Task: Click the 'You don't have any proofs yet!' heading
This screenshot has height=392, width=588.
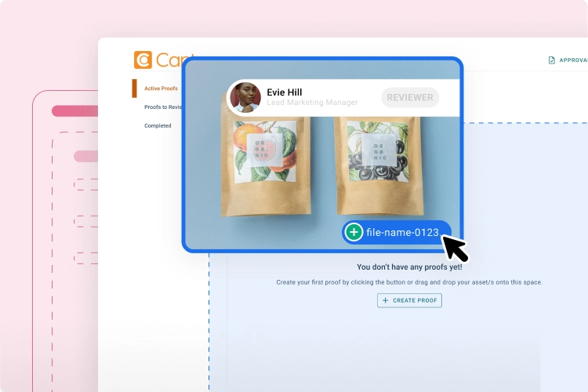Action: pyautogui.click(x=409, y=267)
